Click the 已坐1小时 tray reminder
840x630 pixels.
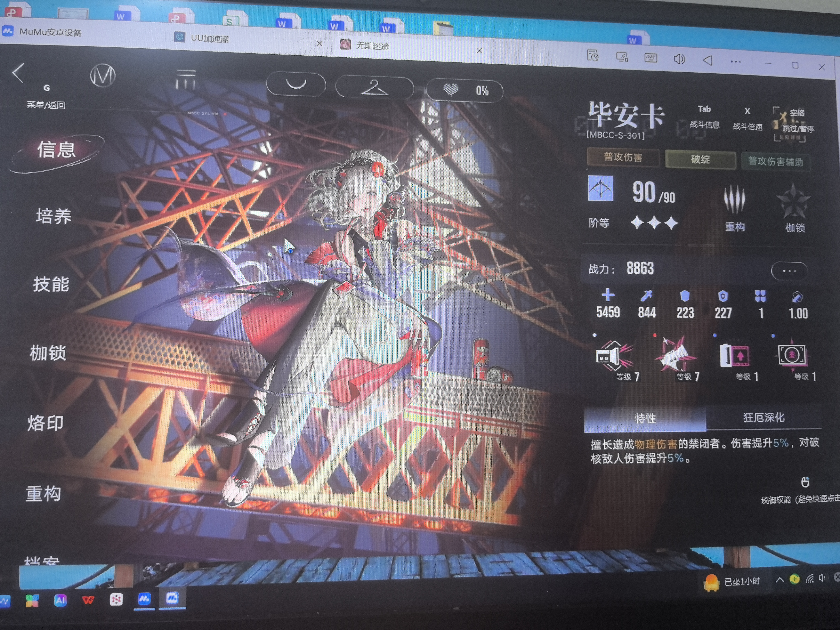(x=732, y=581)
